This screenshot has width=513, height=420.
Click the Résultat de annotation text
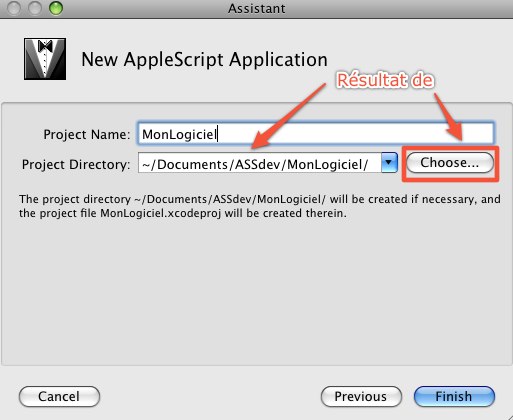pos(385,80)
